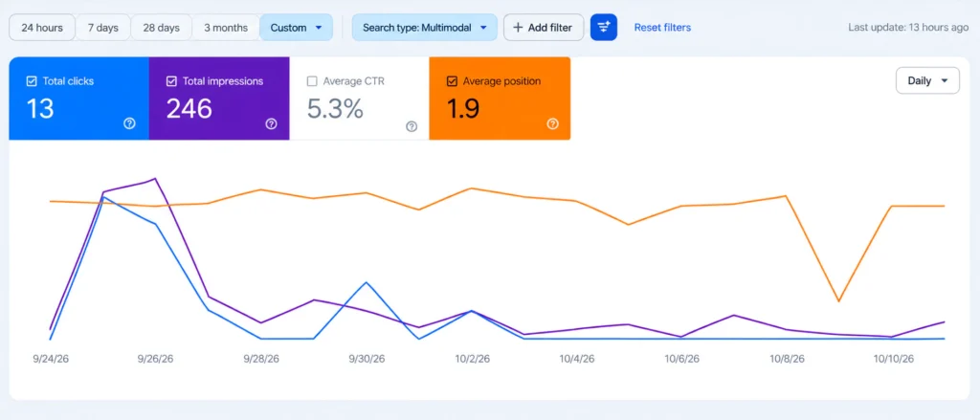Choose the 28 days range
Screen dimensions: 980x420
161,28
